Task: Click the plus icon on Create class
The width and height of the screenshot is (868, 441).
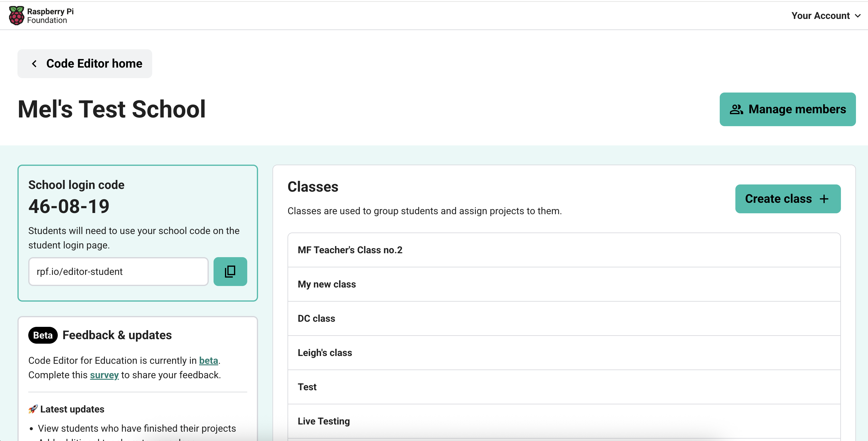Action: pos(824,199)
